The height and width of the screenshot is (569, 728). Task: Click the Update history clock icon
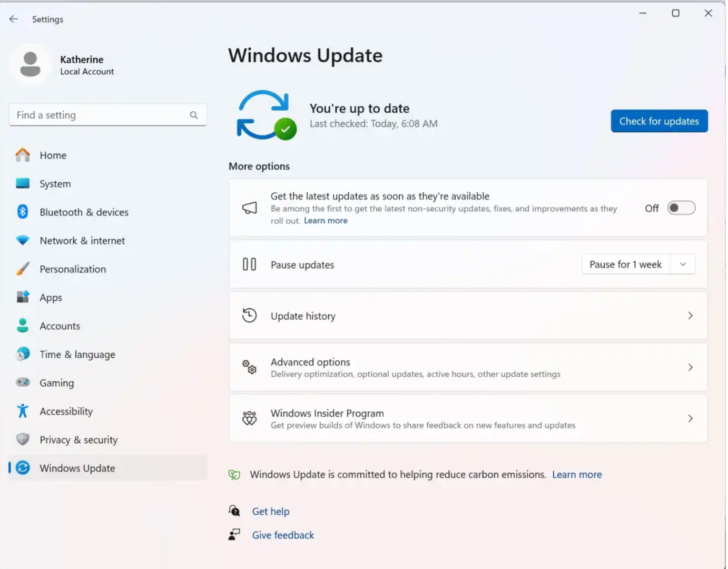pyautogui.click(x=249, y=315)
